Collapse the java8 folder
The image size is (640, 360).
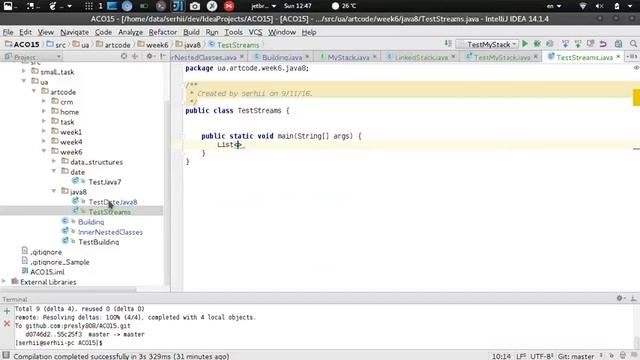coord(54,191)
